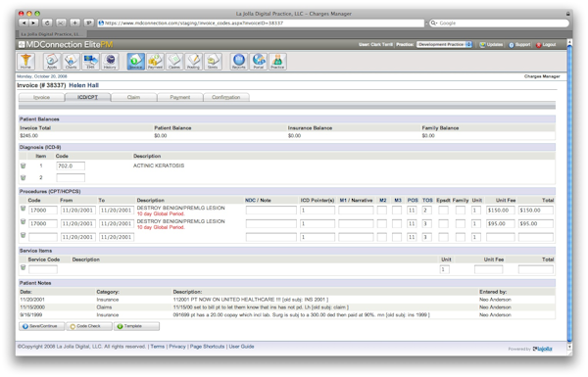Image resolution: width=588 pixels, height=377 pixels.
Task: Click the Save/Continue button
Action: [x=41, y=326]
